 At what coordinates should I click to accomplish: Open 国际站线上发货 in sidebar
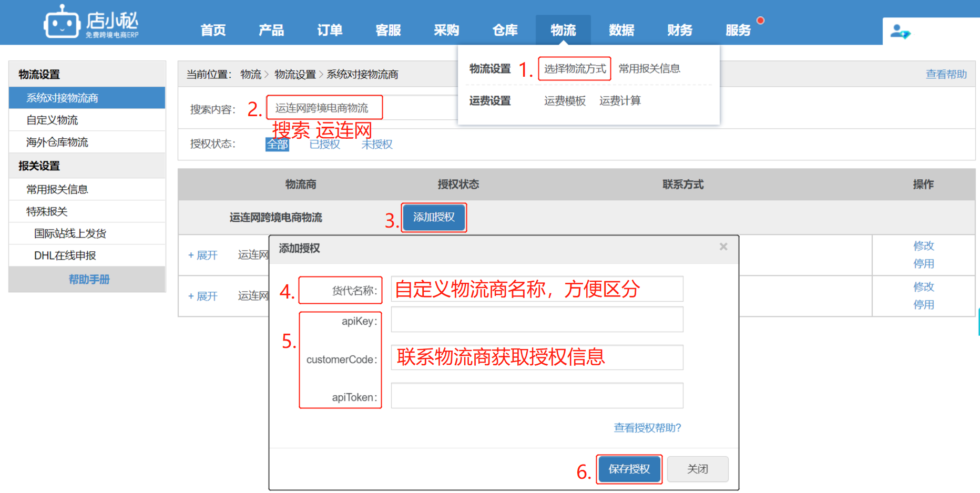pos(87,233)
